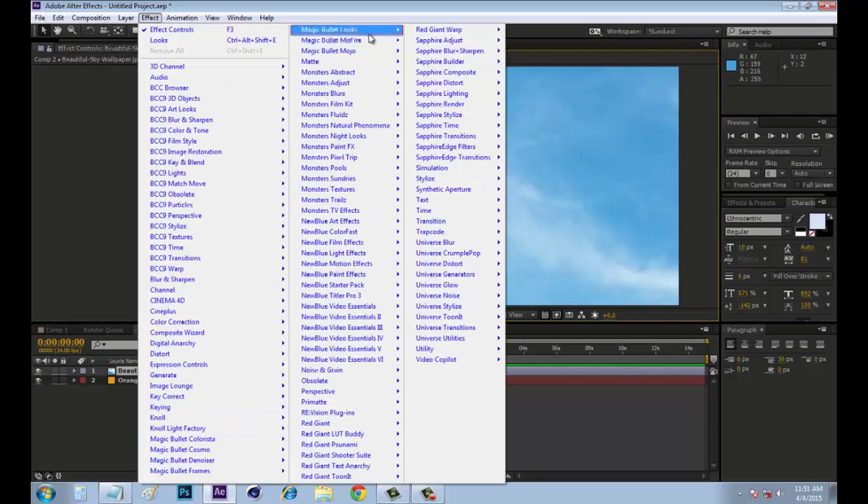Click the Info panel color sample swatch
The height and width of the screenshot is (504, 868).
tap(731, 65)
